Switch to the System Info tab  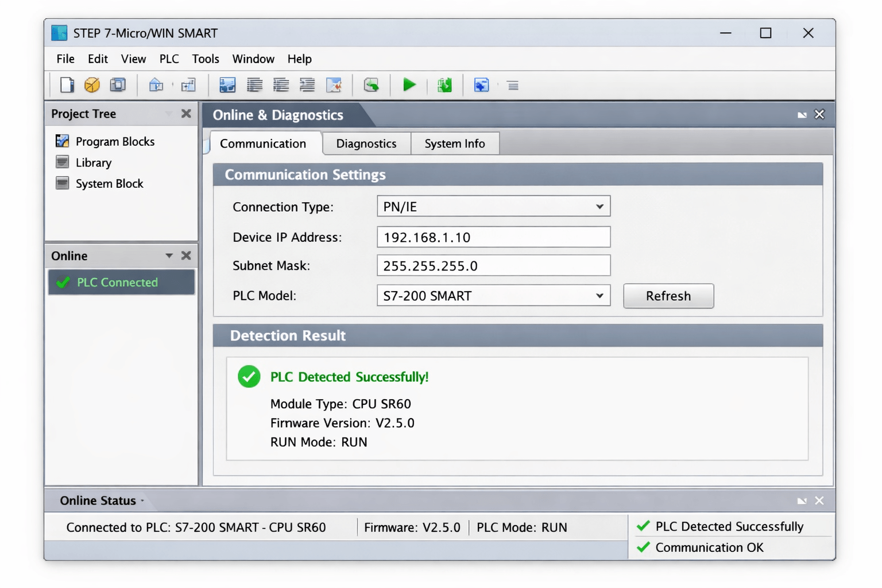point(455,143)
